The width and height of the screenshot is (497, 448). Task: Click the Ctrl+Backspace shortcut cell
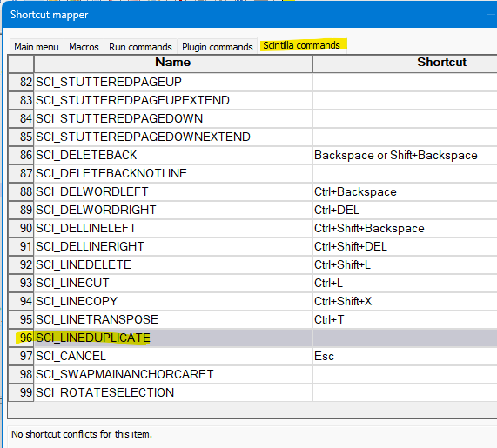pyautogui.click(x=405, y=191)
